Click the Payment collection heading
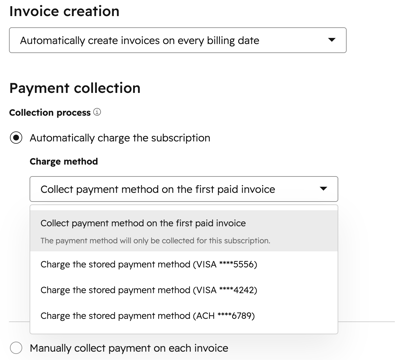The image size is (400, 360). click(75, 88)
